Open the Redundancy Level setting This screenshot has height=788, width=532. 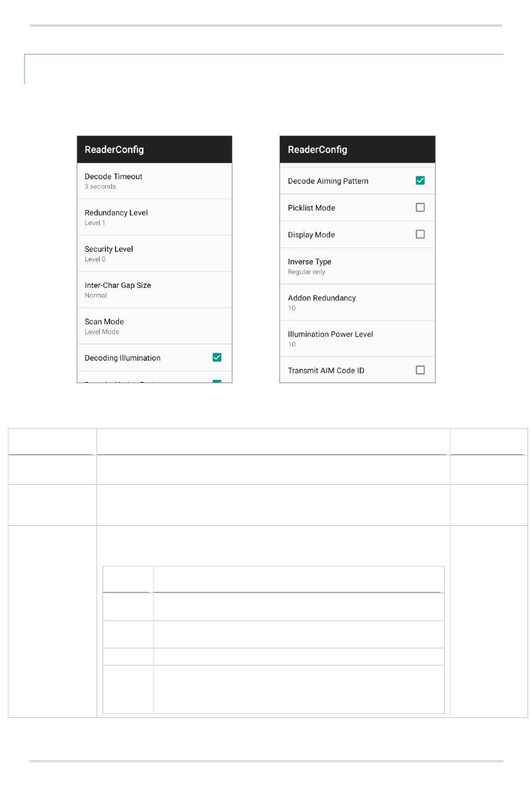(154, 217)
